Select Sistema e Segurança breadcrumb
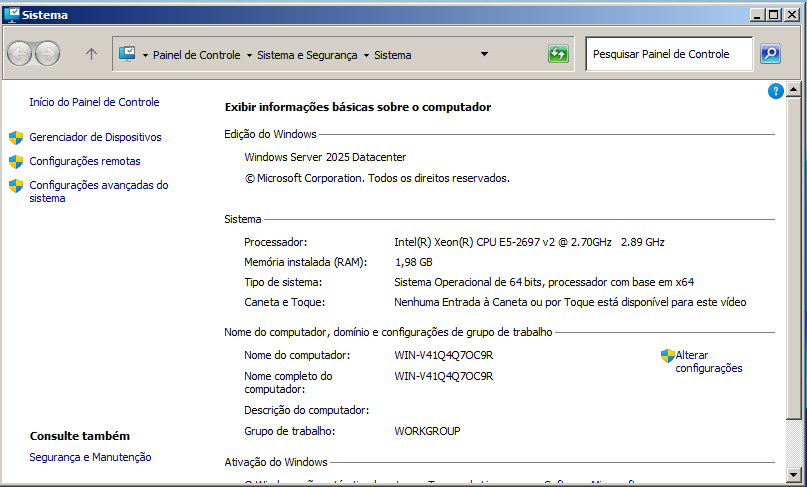Viewport: 807px width, 487px height. coord(307,55)
